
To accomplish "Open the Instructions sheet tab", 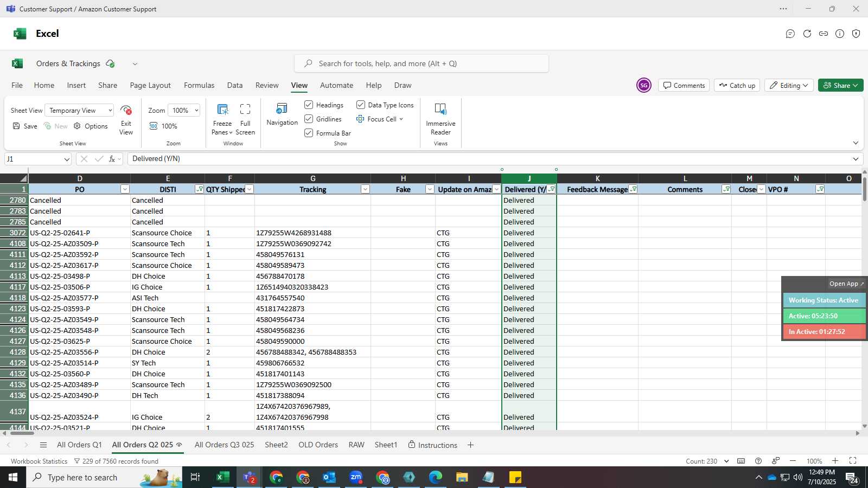I will (432, 445).
